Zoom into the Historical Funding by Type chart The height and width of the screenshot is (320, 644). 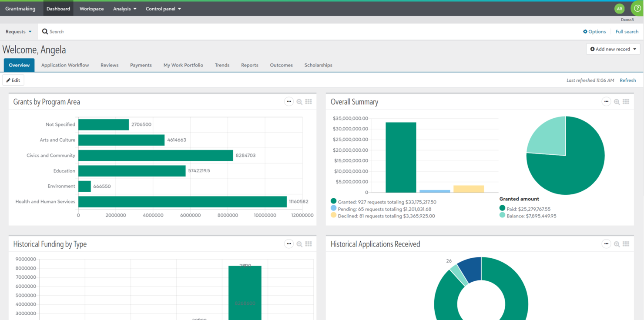click(299, 243)
